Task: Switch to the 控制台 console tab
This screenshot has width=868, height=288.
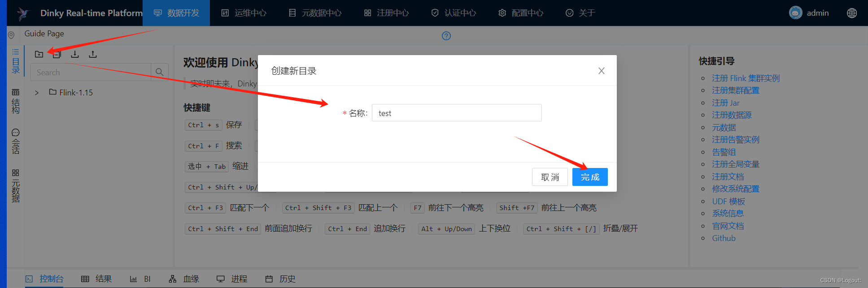Action: [45, 279]
